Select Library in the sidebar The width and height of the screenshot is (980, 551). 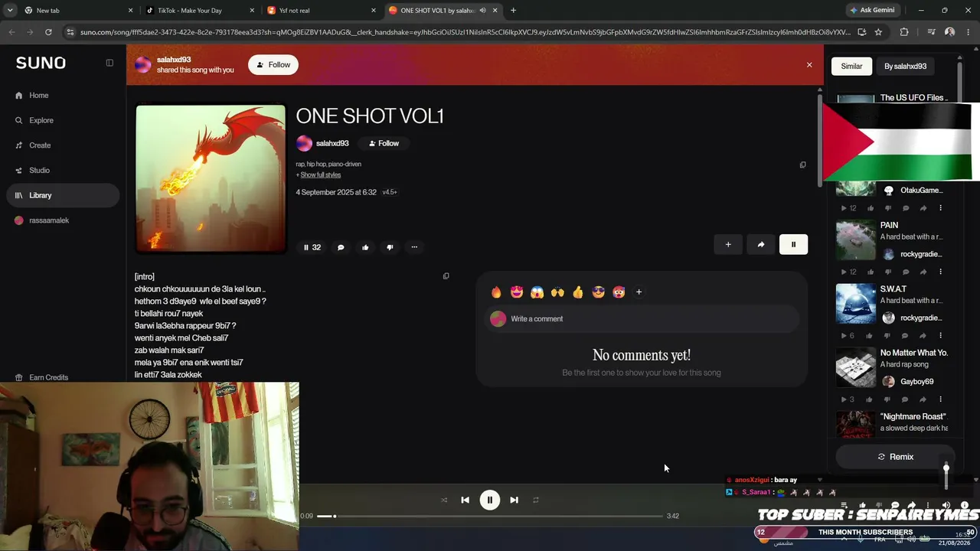(63, 195)
